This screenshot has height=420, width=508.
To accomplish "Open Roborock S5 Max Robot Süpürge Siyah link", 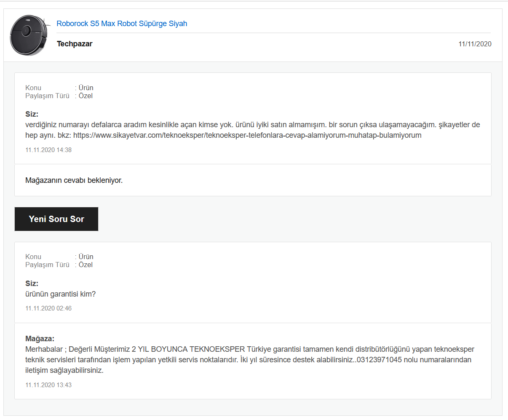I will pyautogui.click(x=122, y=24).
